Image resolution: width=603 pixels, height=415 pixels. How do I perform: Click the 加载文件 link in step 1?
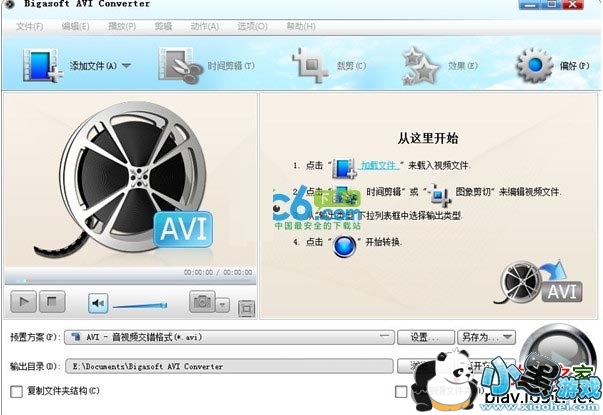click(x=379, y=165)
